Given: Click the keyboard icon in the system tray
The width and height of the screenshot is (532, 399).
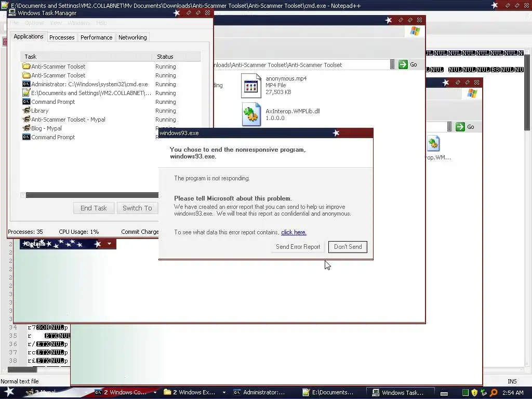Looking at the screenshot, I should click(x=444, y=393).
